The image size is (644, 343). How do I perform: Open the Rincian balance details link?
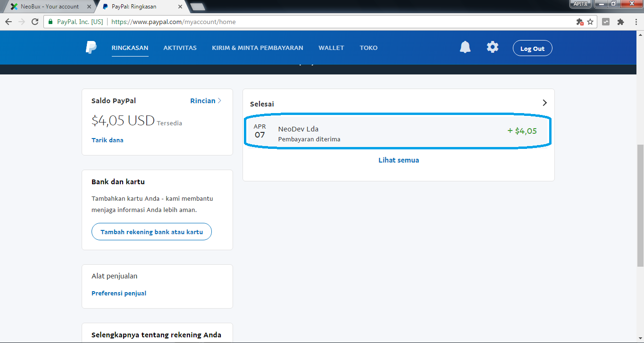(206, 100)
